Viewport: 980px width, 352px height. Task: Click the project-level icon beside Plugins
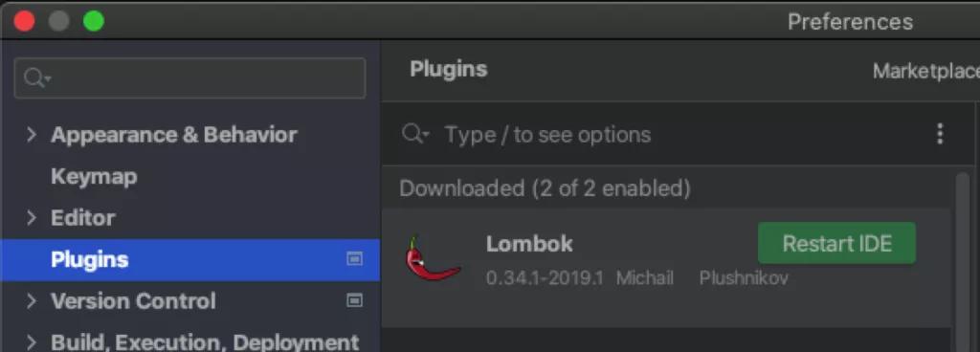point(354,259)
